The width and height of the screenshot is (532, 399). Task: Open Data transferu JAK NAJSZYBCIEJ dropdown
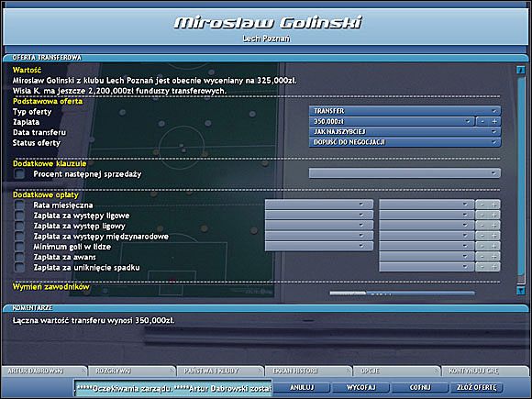[405, 132]
